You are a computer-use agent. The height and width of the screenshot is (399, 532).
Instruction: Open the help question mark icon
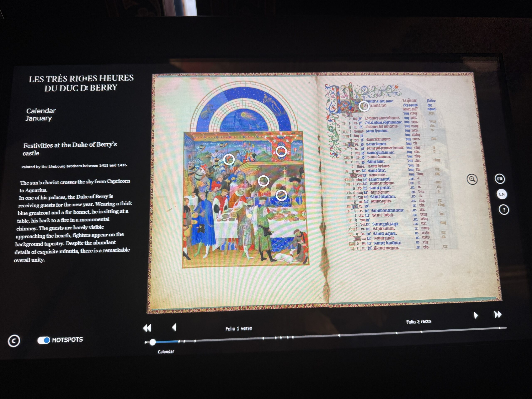click(504, 210)
